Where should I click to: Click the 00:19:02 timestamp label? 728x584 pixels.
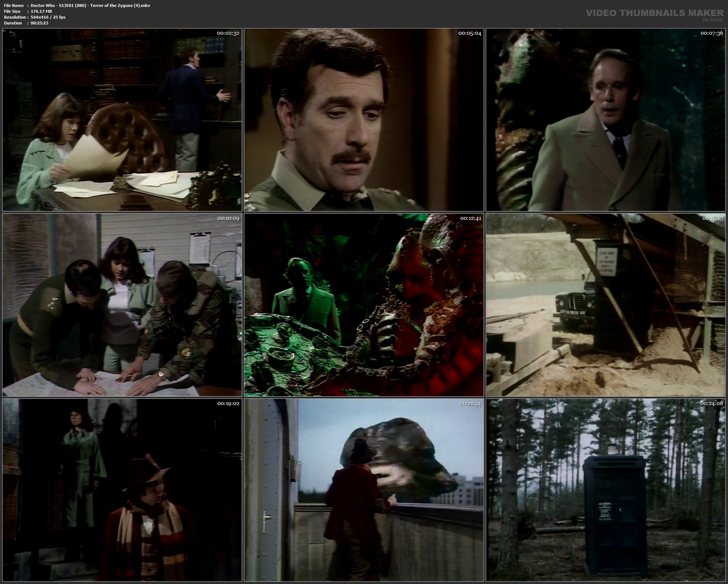point(228,404)
